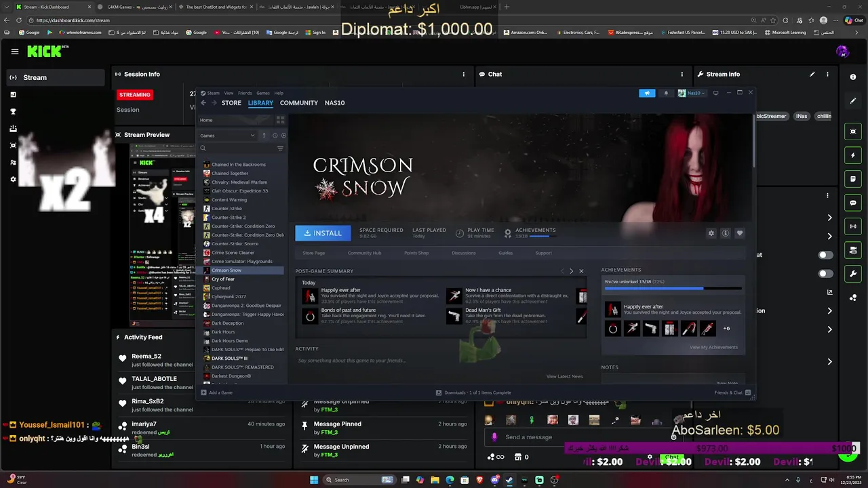868x488 pixels.
Task: Click the note page icon in right sidebar
Action: click(853, 179)
